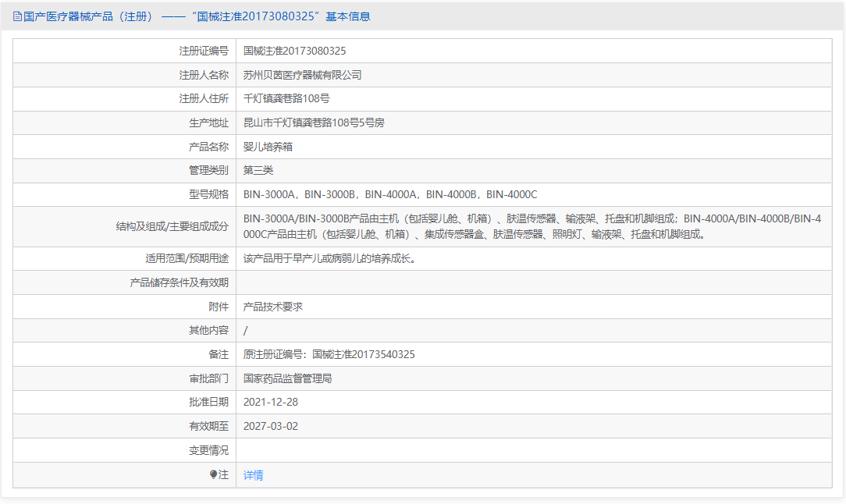The image size is (846, 504).
Task: Select category value 第三类
Action: click(x=258, y=171)
